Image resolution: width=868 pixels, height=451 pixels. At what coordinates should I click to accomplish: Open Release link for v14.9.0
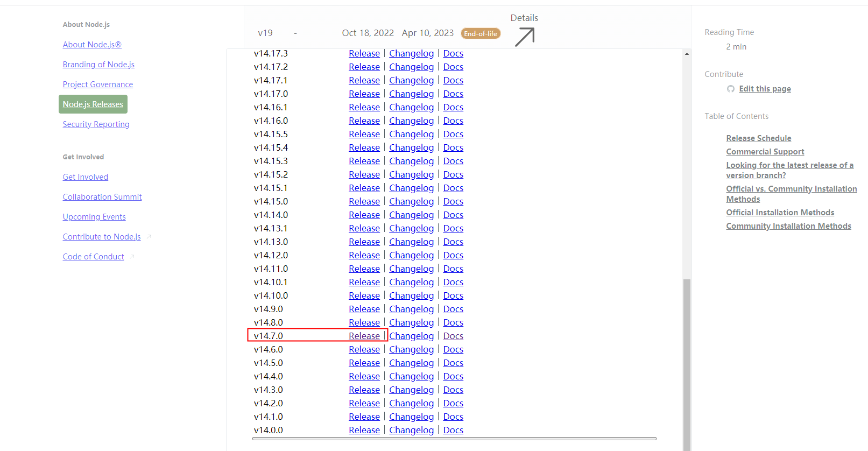(364, 309)
